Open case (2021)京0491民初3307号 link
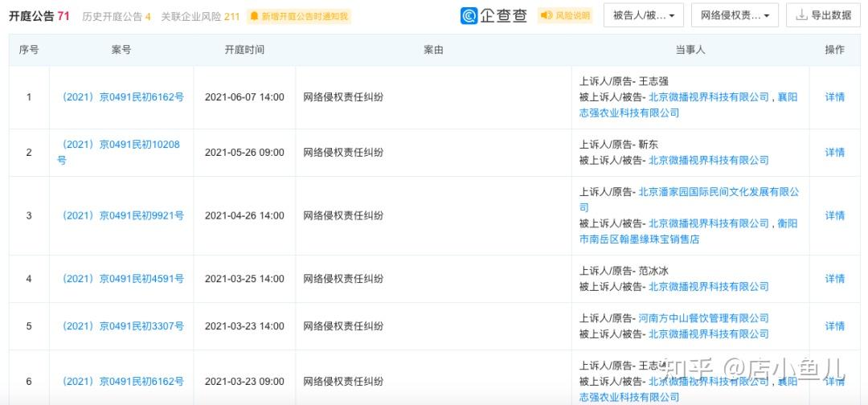The image size is (868, 405). pos(123,326)
